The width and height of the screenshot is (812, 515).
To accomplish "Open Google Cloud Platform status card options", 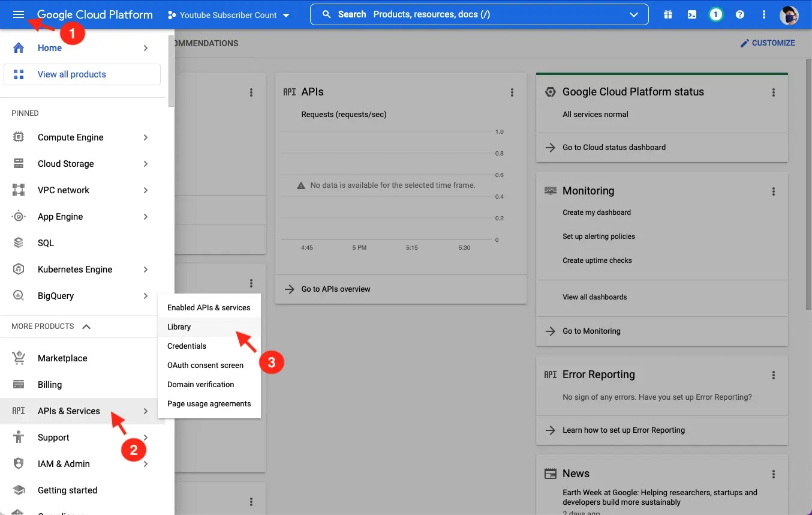I will (774, 92).
